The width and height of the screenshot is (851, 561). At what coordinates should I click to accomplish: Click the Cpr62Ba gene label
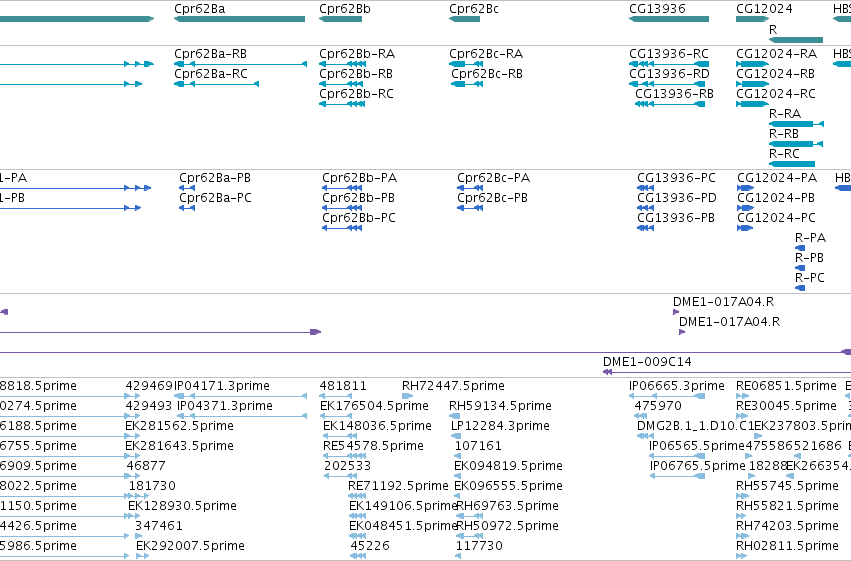pos(200,9)
